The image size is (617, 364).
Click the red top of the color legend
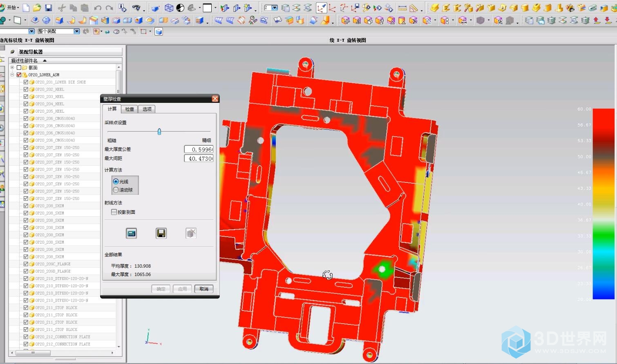[604, 116]
